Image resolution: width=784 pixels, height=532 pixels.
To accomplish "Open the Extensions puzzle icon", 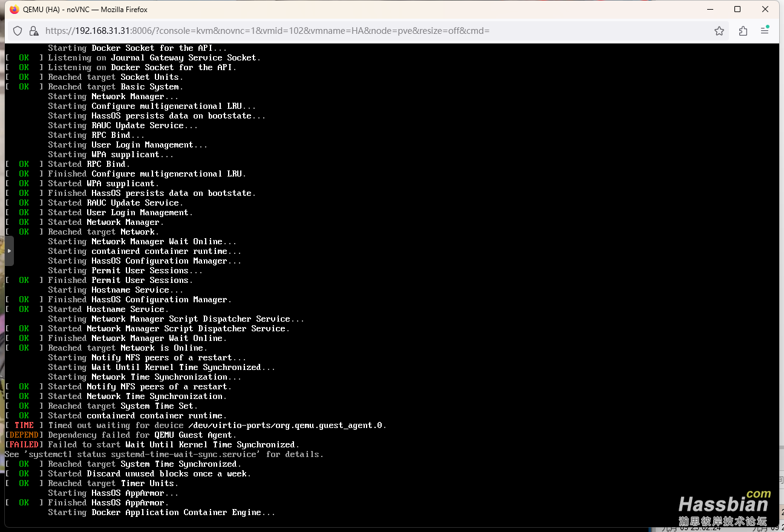I will [743, 31].
